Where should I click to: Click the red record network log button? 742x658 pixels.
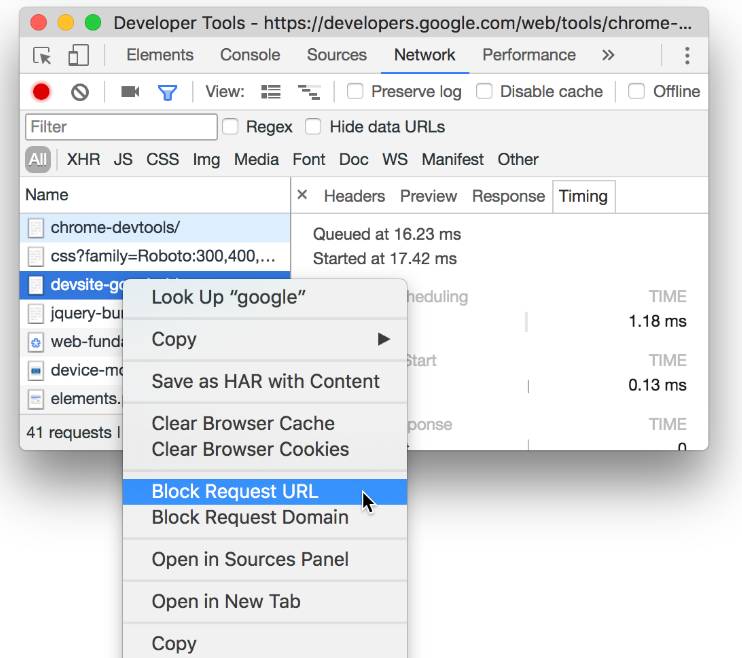click(41, 91)
